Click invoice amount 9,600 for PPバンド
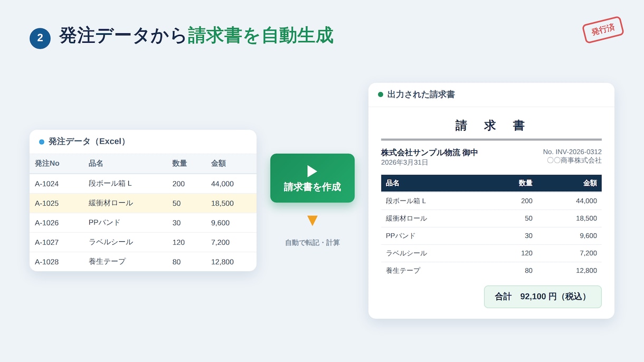Image resolution: width=644 pixels, height=362 pixels. point(588,236)
